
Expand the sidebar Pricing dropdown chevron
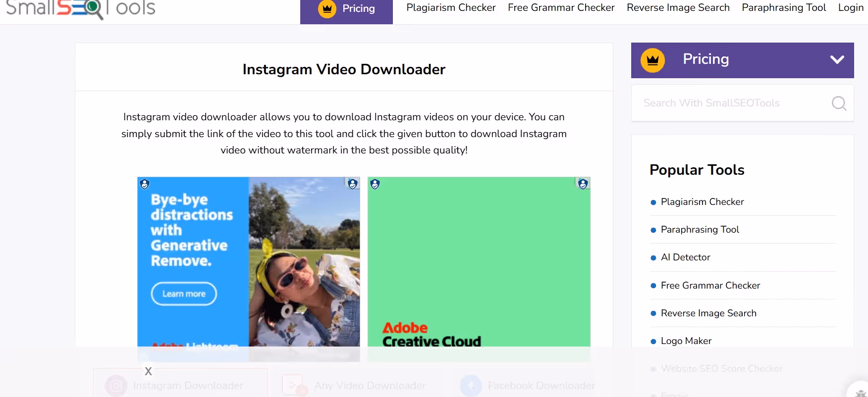click(x=837, y=60)
